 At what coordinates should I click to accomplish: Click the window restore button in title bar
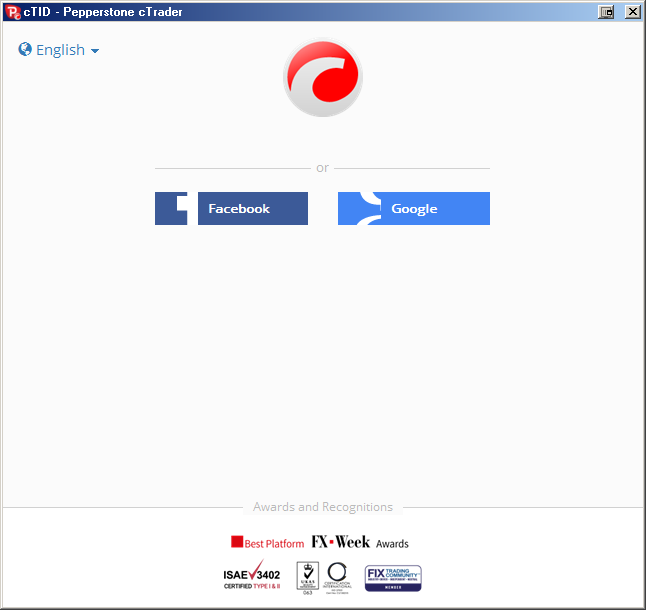pyautogui.click(x=606, y=12)
